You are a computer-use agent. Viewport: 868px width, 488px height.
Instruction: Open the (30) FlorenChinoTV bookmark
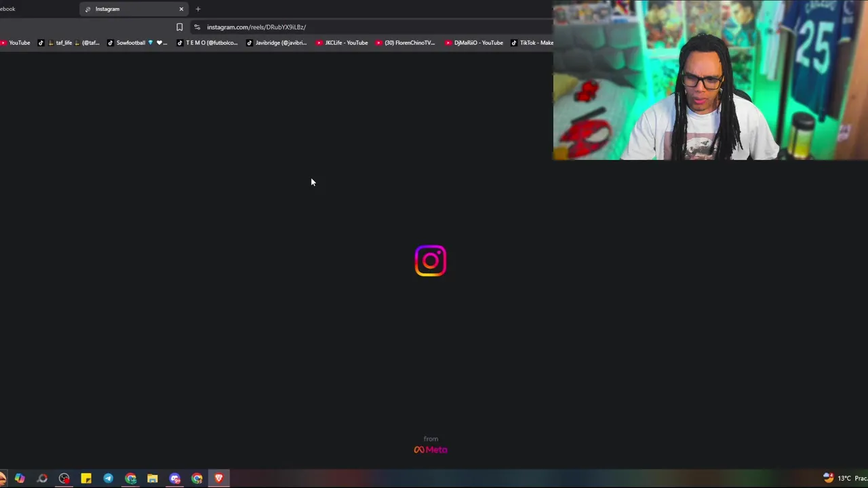point(405,43)
